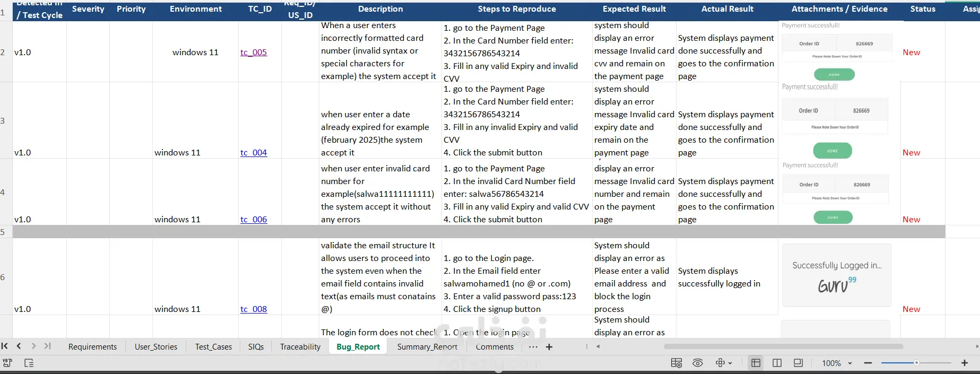Switch to the Requirements sheet tab
This screenshot has height=374, width=980.
tap(92, 347)
